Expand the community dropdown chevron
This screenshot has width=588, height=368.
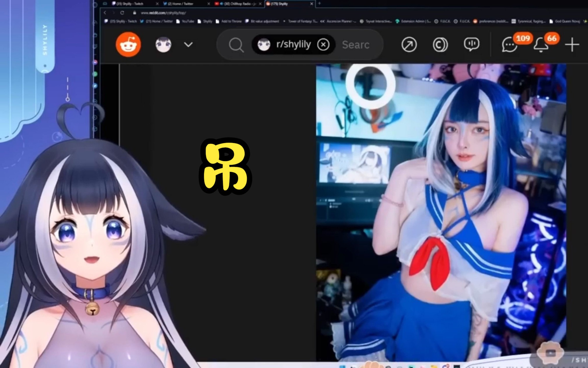[x=188, y=45]
